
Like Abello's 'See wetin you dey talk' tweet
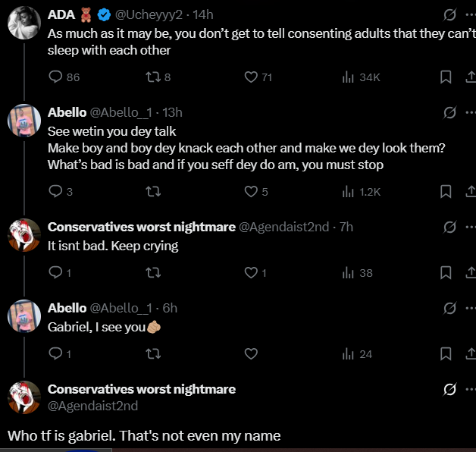pyautogui.click(x=252, y=192)
